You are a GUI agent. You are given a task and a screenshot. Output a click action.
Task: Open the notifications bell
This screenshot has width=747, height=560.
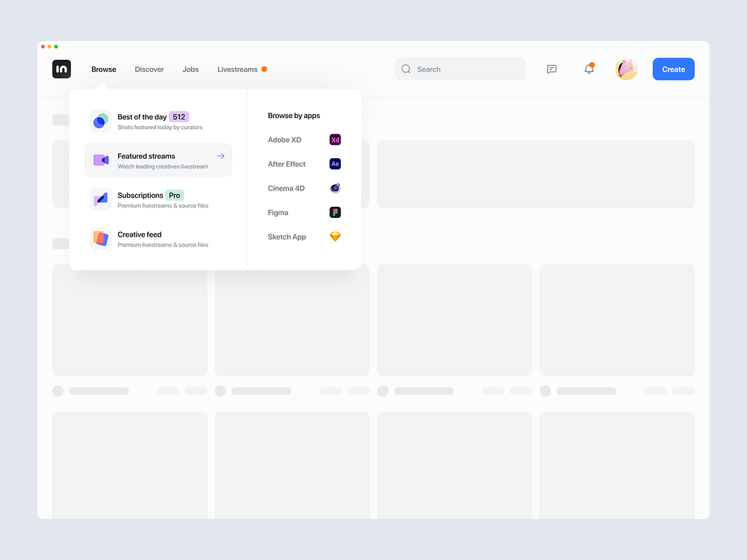click(x=589, y=69)
